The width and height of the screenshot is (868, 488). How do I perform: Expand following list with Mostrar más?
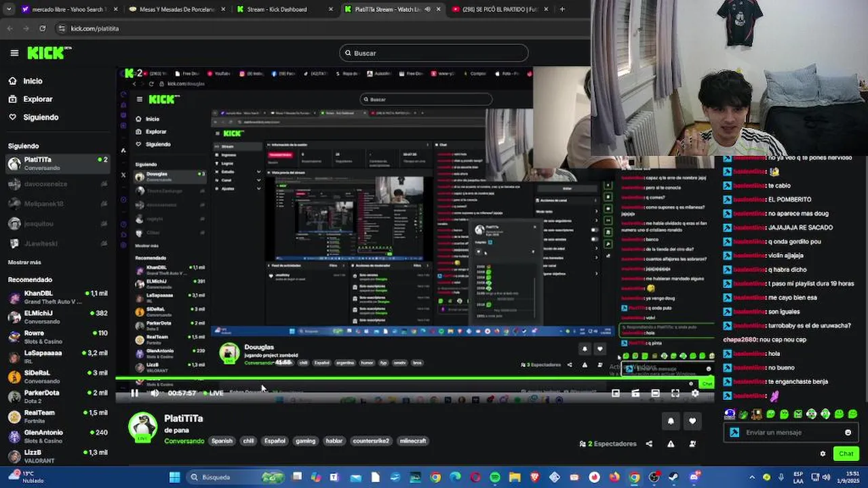(24, 262)
